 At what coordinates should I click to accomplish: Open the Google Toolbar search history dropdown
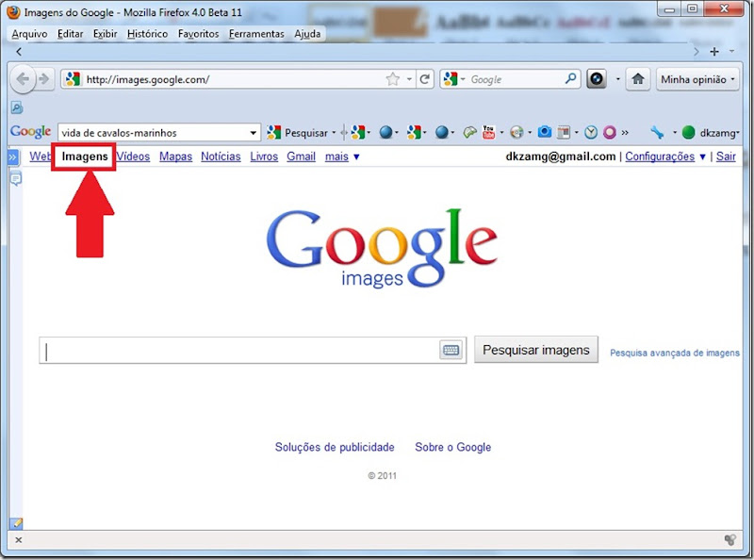(x=253, y=133)
